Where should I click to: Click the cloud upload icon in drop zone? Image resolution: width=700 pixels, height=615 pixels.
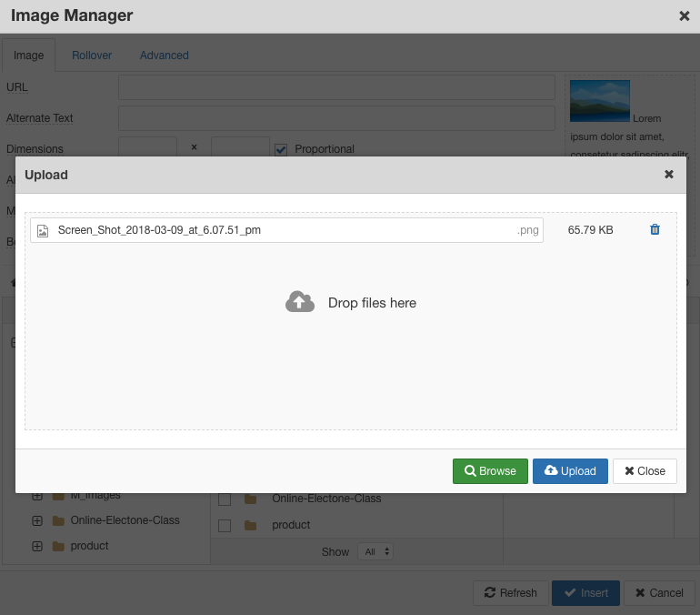[x=300, y=302]
